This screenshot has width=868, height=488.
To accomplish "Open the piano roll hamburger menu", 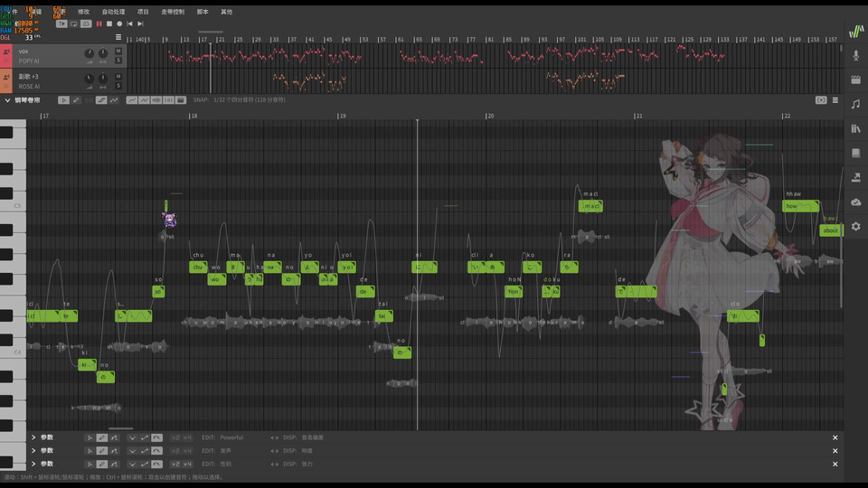I will (835, 100).
